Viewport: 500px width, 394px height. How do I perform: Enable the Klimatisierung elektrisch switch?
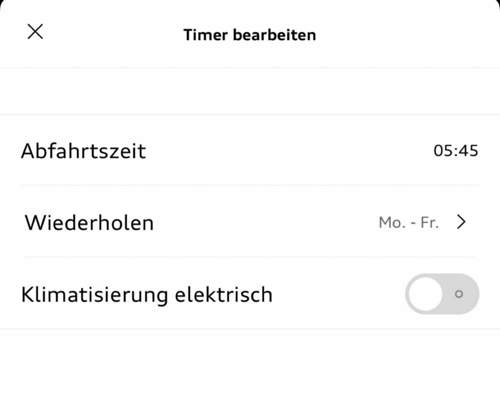pos(442,294)
